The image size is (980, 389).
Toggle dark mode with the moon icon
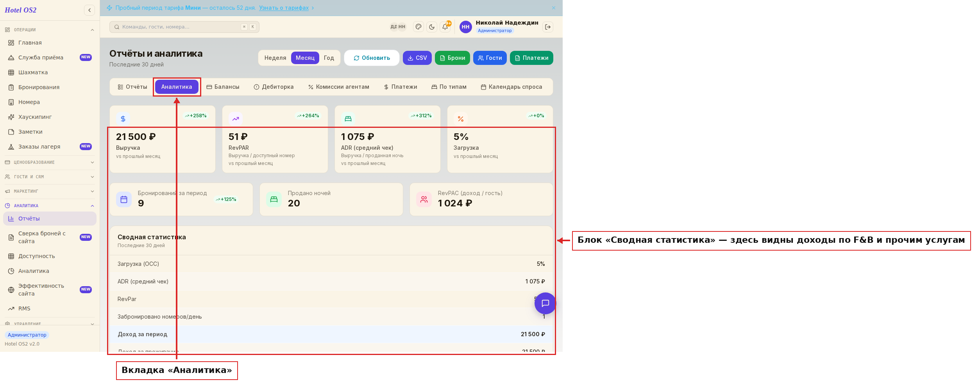tap(432, 27)
